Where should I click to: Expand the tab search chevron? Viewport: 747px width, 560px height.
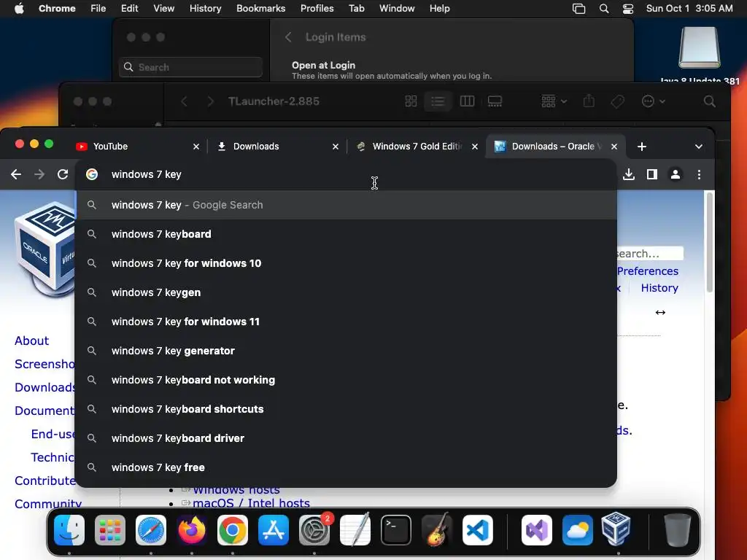(698, 147)
